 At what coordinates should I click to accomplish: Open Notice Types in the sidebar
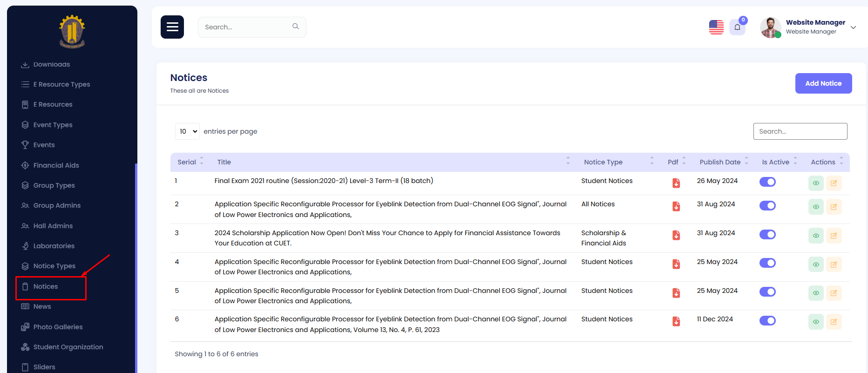point(54,266)
